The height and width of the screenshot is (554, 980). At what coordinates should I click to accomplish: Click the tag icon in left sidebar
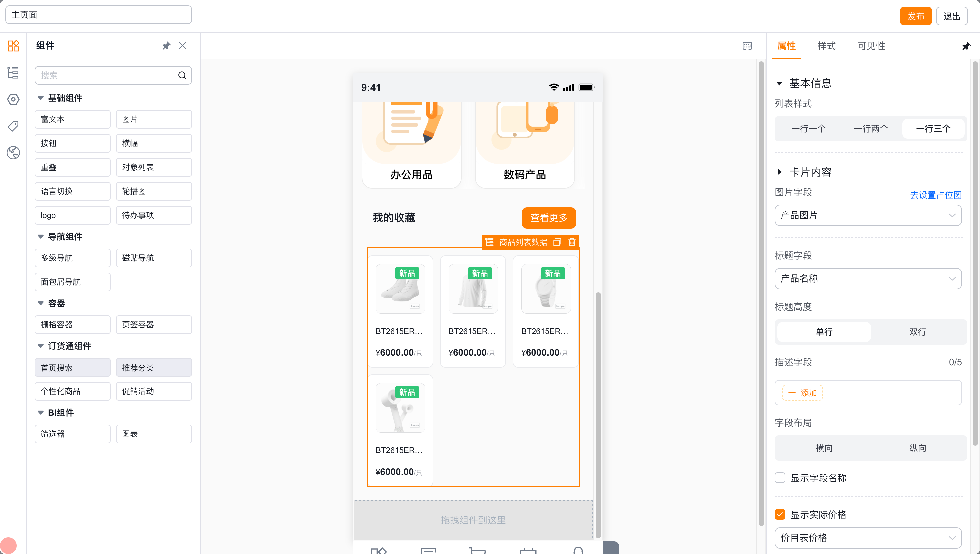click(13, 126)
